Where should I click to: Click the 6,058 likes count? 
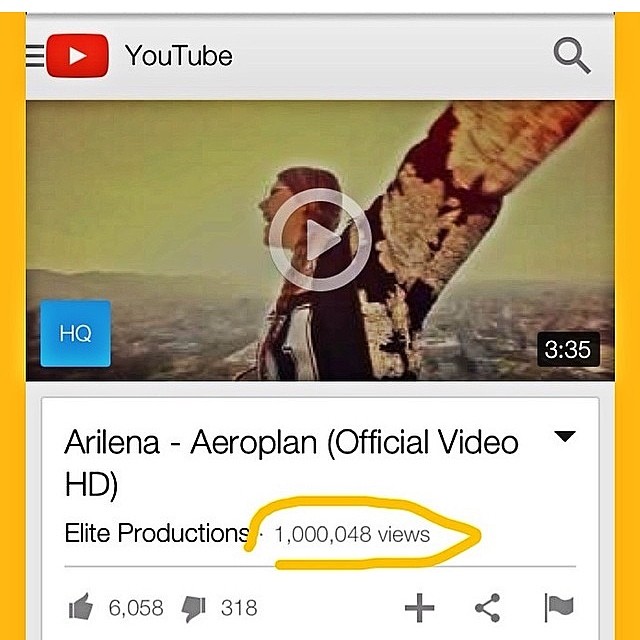pyautogui.click(x=136, y=608)
